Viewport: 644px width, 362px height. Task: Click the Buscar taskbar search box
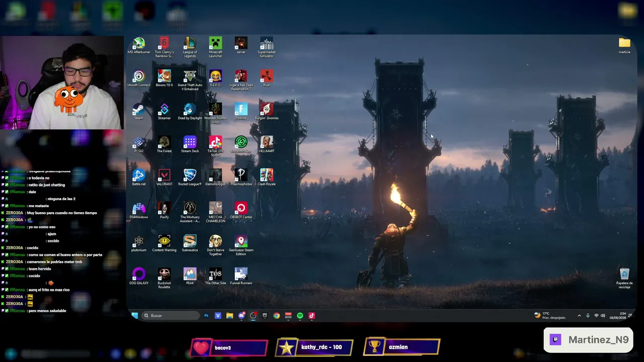click(171, 316)
